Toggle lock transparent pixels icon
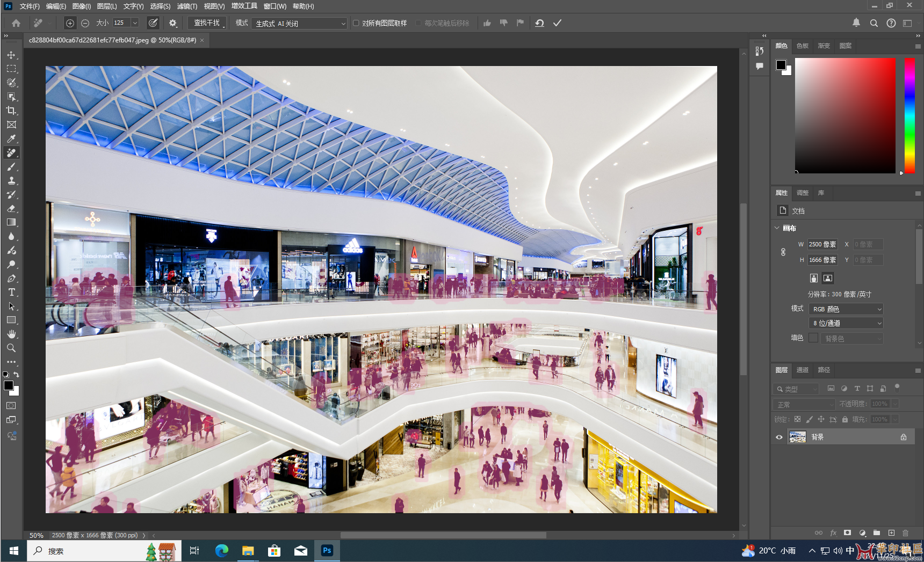 click(797, 419)
